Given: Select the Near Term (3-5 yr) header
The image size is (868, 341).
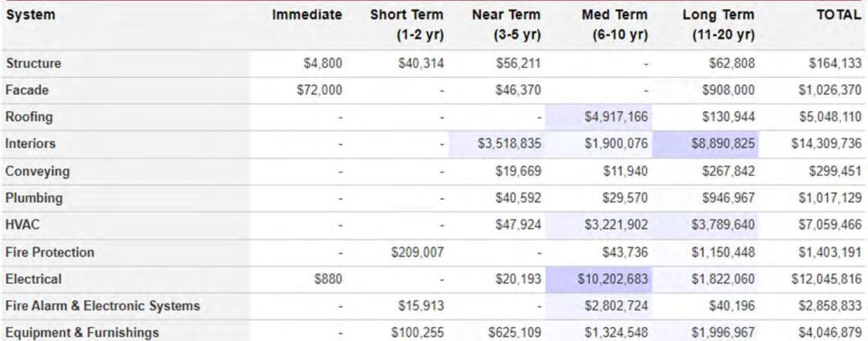Looking at the screenshot, I should (x=506, y=25).
